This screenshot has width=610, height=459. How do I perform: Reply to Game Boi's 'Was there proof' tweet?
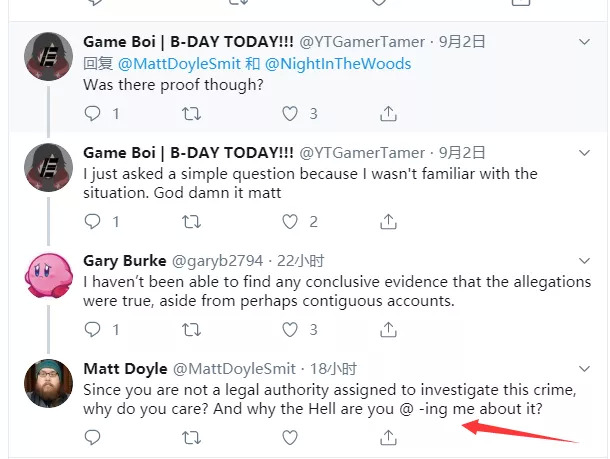pyautogui.click(x=93, y=114)
